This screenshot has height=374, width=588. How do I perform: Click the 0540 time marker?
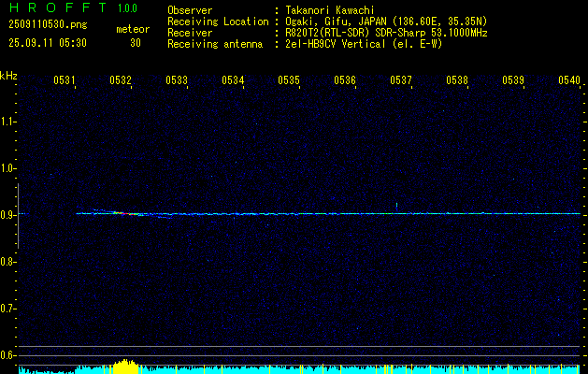click(569, 80)
